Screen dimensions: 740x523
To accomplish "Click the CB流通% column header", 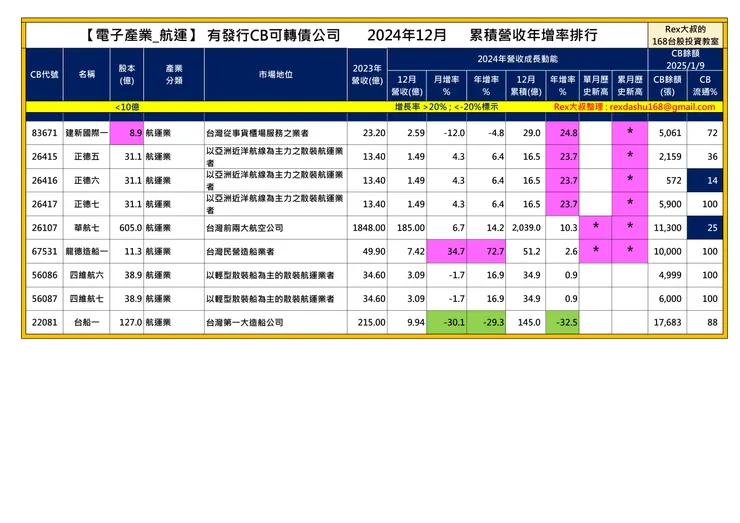I will [x=705, y=85].
